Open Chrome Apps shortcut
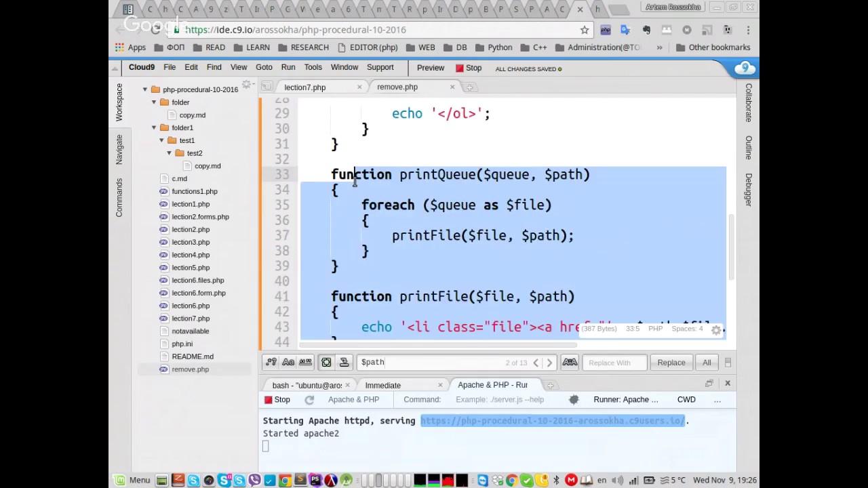This screenshot has height=488, width=868. click(130, 47)
